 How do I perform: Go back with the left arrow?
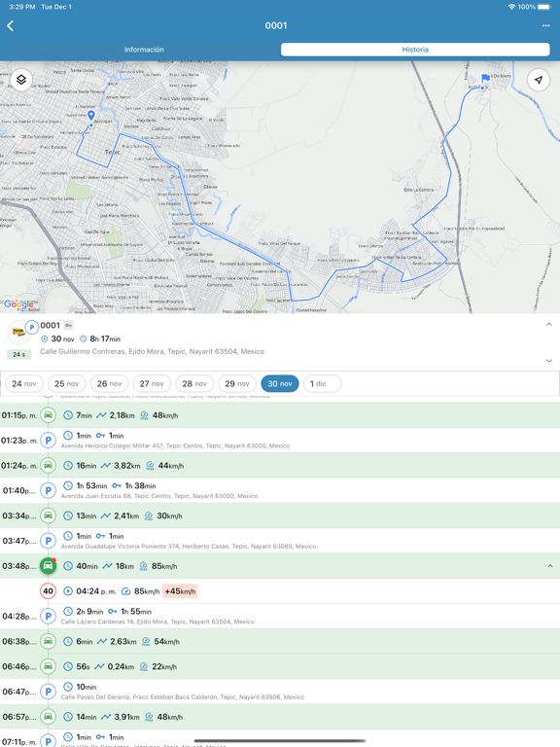tap(11, 25)
